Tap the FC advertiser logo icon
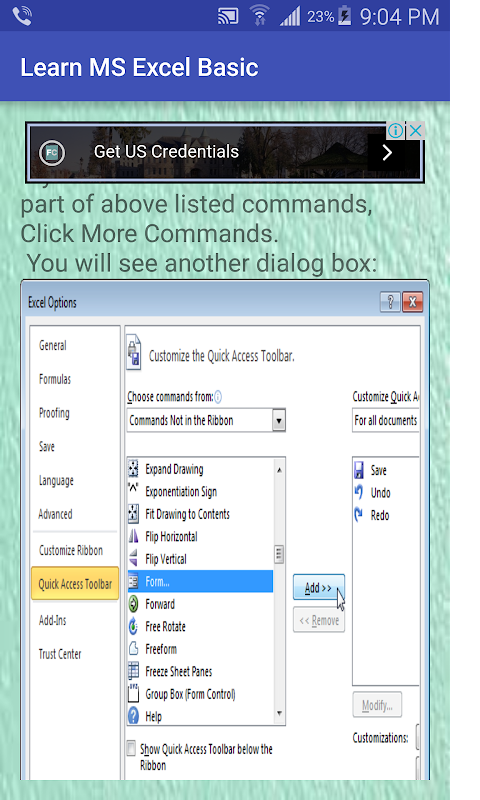This screenshot has width=480, height=800. [52, 153]
